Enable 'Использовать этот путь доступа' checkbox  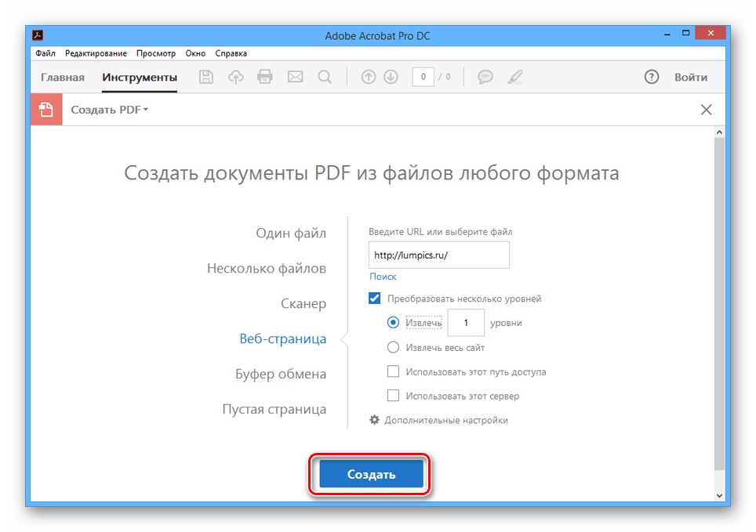394,371
